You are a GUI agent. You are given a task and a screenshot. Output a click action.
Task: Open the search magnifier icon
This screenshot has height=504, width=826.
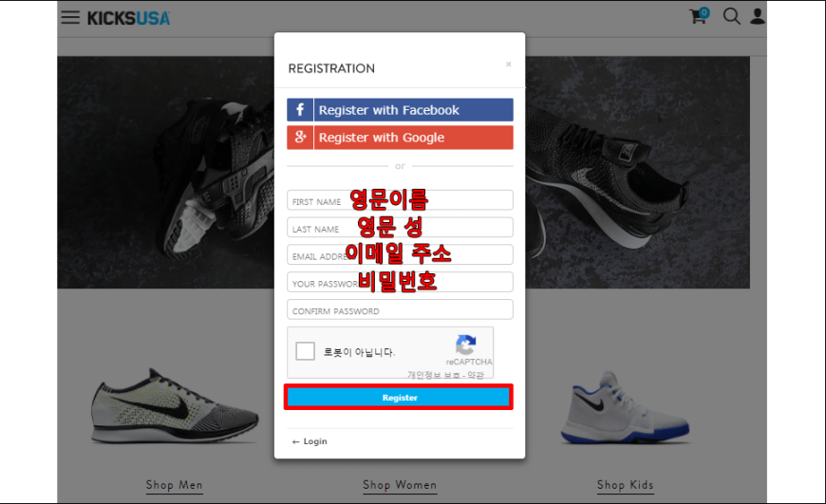[x=731, y=16]
